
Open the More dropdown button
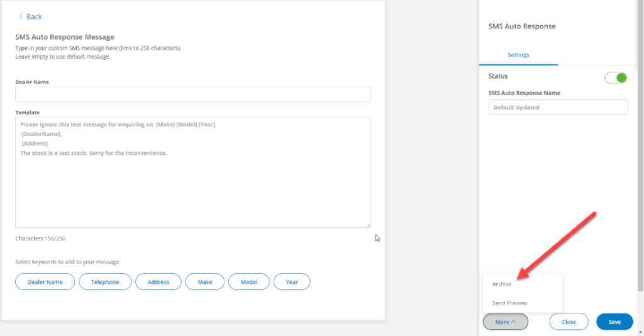[505, 322]
